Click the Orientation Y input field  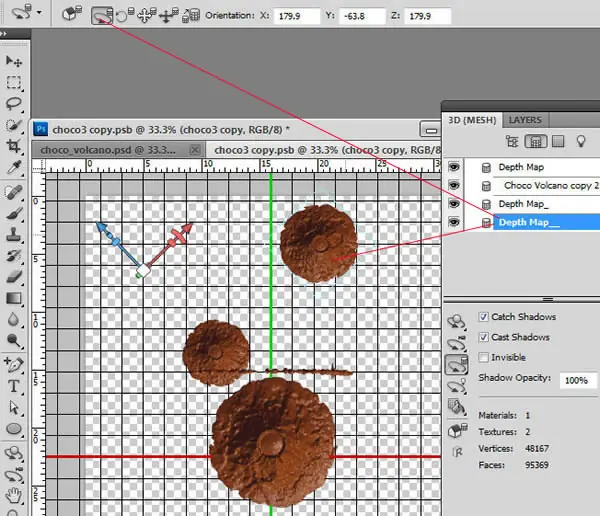(x=362, y=16)
